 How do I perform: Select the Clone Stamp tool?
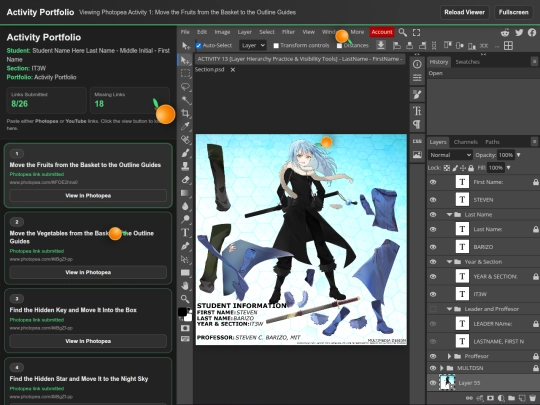[x=185, y=166]
